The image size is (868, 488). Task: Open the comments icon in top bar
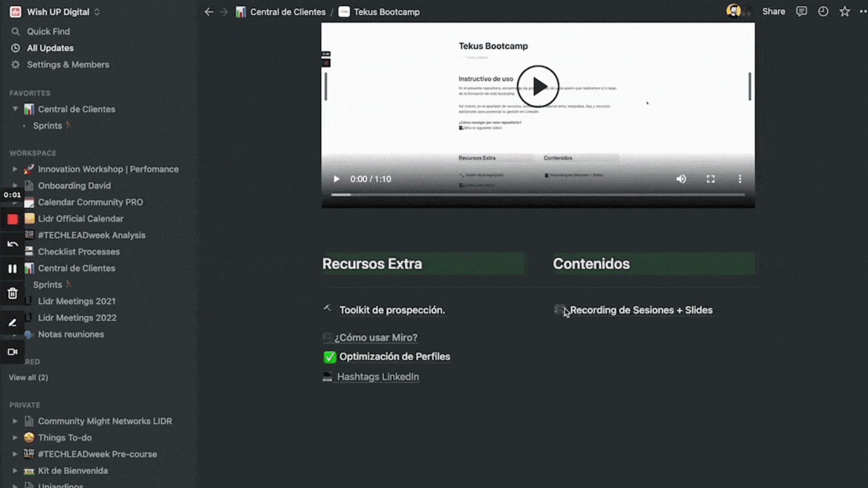point(801,11)
